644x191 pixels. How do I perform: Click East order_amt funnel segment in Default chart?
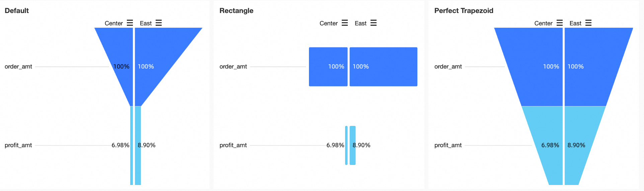click(x=157, y=57)
